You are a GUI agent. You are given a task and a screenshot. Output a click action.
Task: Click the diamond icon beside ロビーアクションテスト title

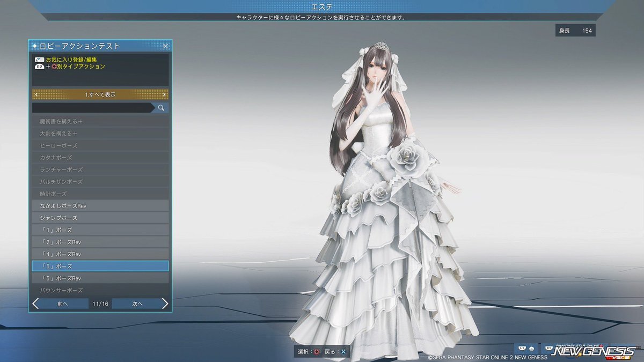click(35, 46)
